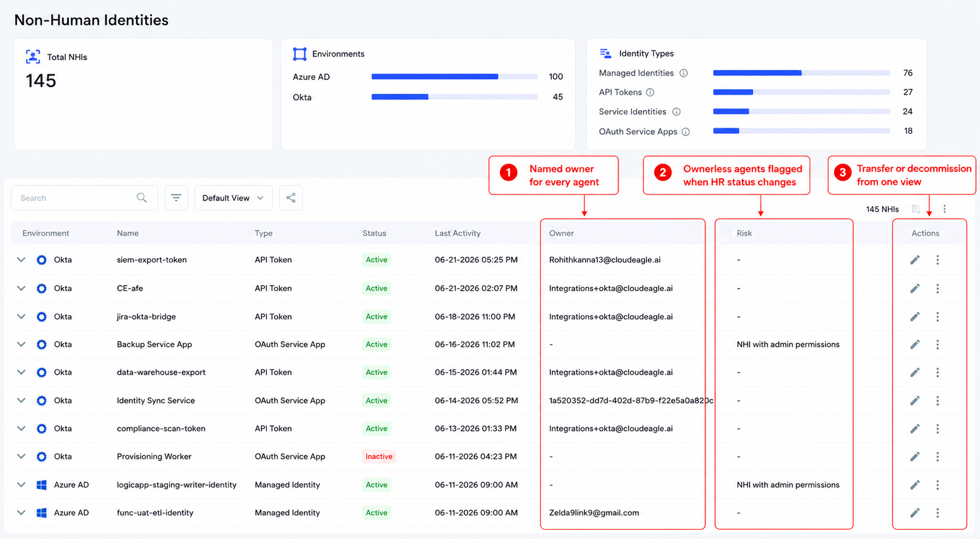This screenshot has height=539, width=980.
Task: Click the info icon beside API Tokens
Action: coord(650,92)
